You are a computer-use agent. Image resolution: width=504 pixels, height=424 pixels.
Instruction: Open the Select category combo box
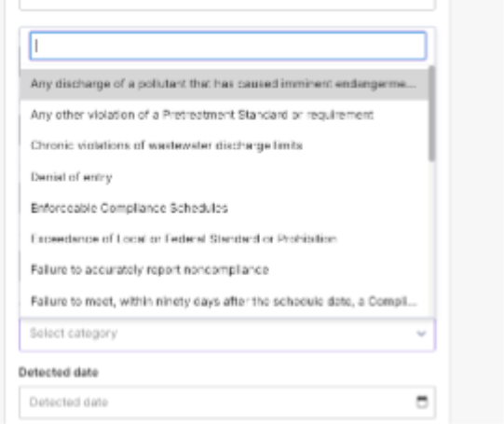(227, 335)
